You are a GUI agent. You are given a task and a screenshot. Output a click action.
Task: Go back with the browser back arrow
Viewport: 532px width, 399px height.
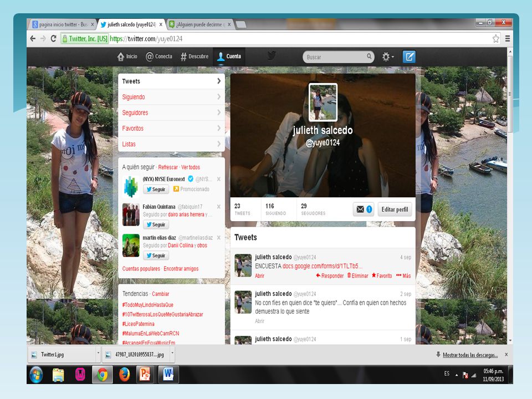(33, 39)
